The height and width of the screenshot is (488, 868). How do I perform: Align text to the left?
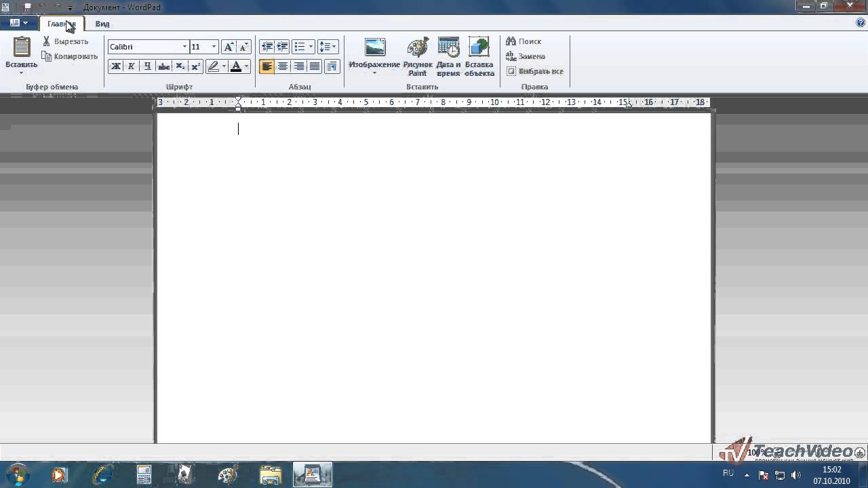click(x=267, y=66)
